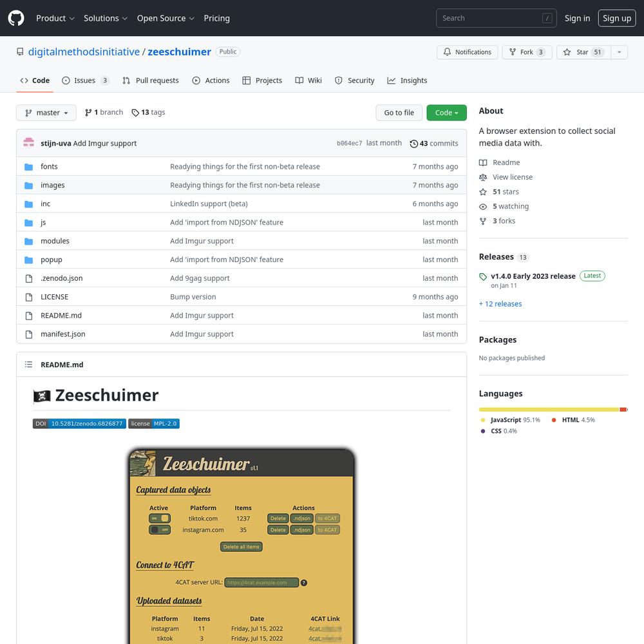Click the JavaScript yellow language bar segment

point(549,410)
